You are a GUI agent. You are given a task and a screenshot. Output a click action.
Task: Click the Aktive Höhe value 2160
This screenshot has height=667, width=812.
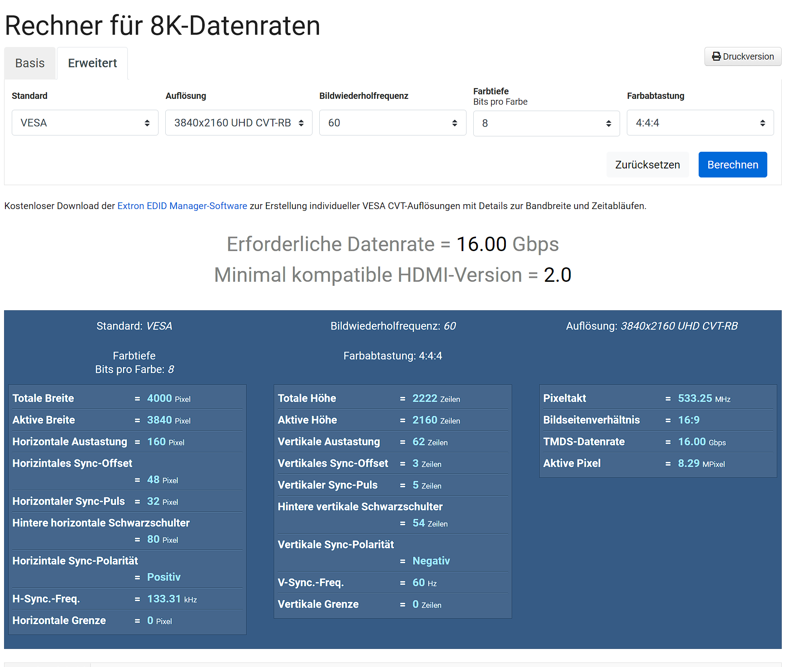[x=425, y=420]
